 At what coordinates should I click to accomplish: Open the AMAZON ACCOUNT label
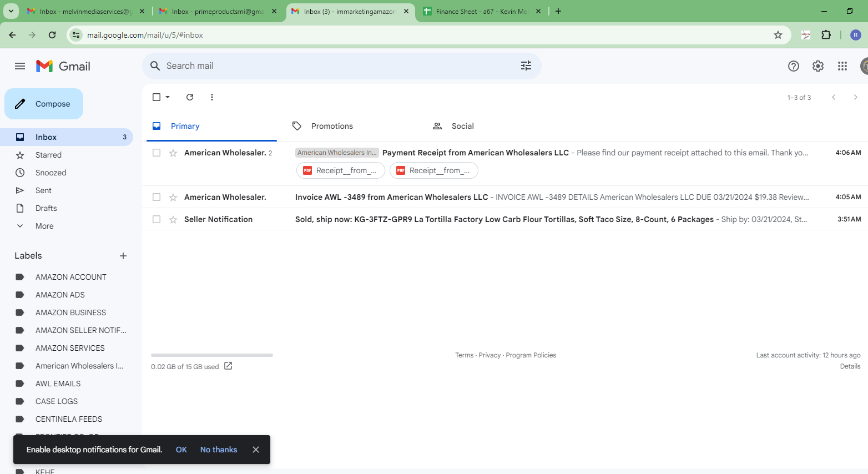click(x=70, y=277)
